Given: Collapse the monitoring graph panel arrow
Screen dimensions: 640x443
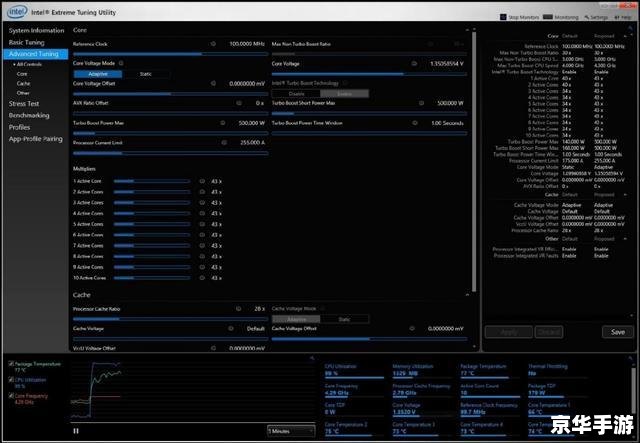Looking at the screenshot, I should pyautogui.click(x=312, y=358).
